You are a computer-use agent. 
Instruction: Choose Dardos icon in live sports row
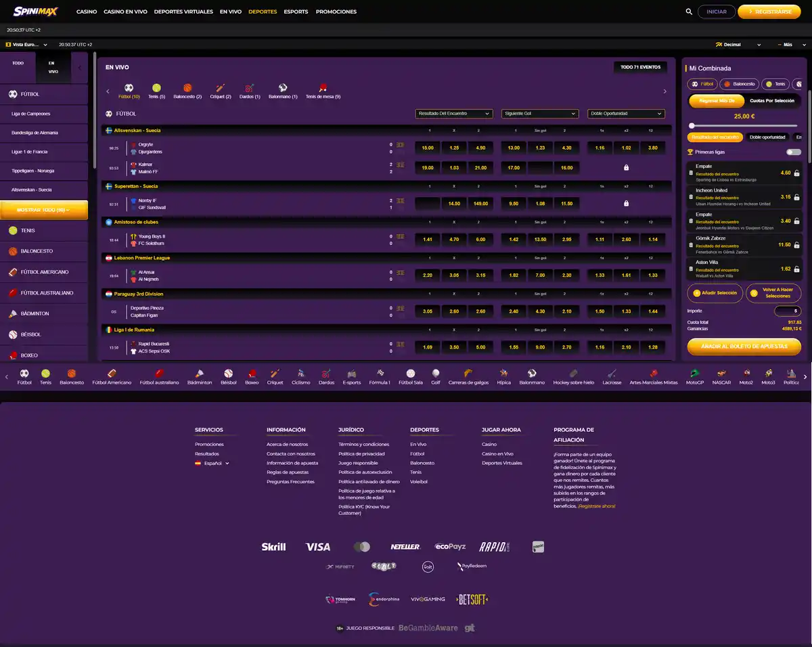click(x=250, y=88)
